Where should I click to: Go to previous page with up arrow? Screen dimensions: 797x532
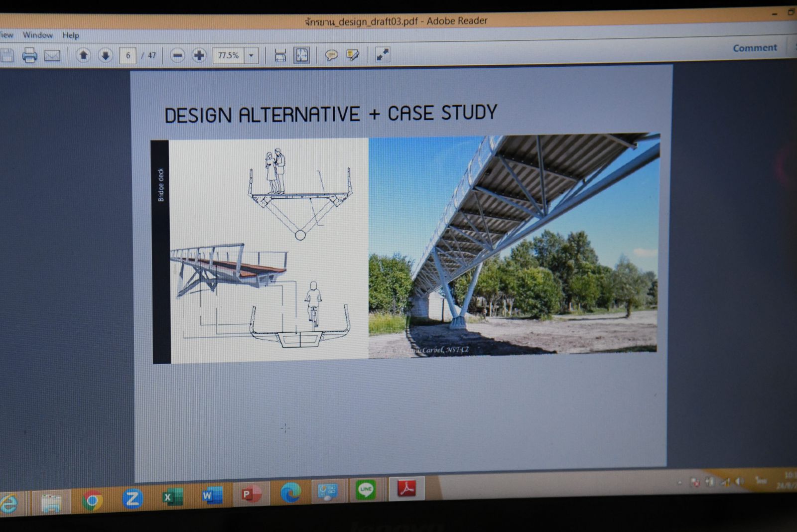pos(83,55)
